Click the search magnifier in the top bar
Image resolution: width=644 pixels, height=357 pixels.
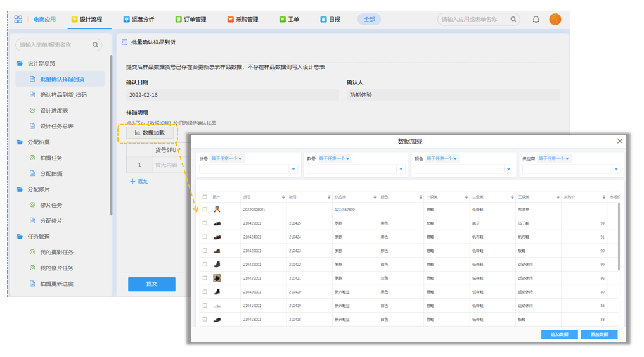pyautogui.click(x=514, y=20)
